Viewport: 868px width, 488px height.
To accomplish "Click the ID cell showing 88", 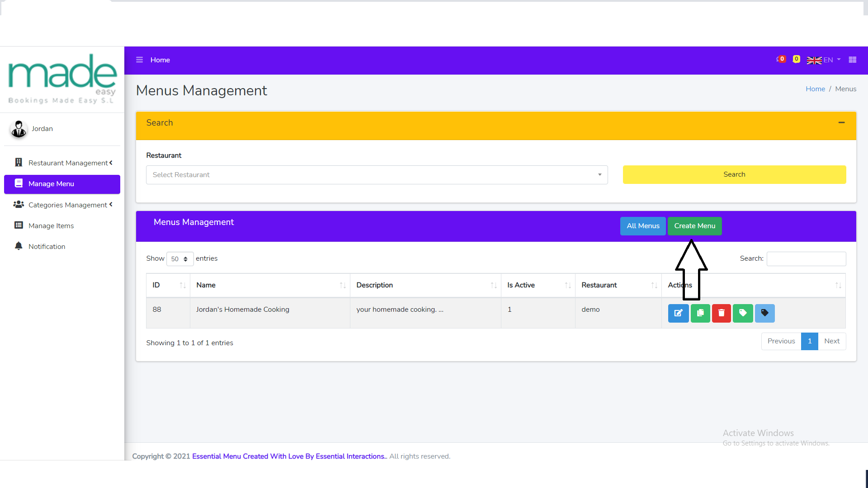I will pos(168,313).
